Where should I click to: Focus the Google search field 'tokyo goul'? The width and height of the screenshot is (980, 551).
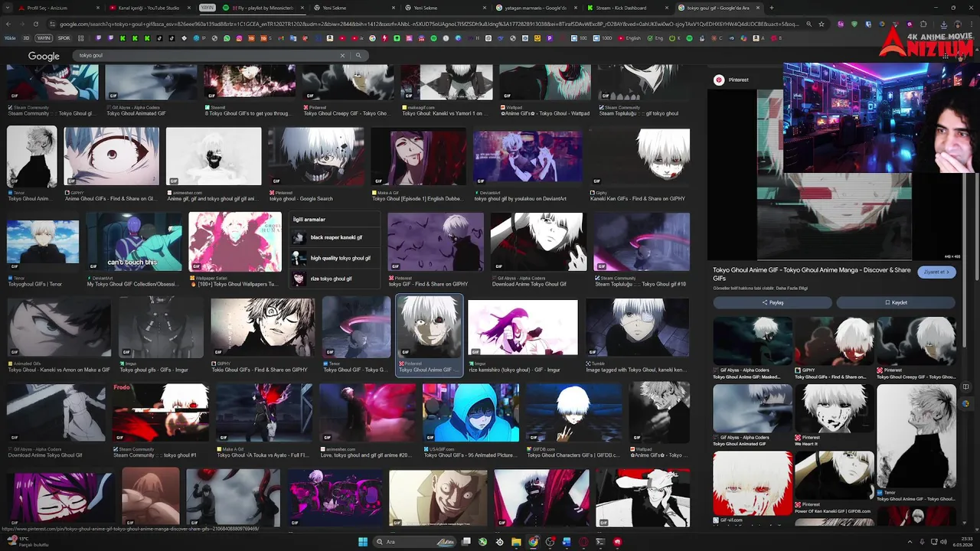click(207, 55)
